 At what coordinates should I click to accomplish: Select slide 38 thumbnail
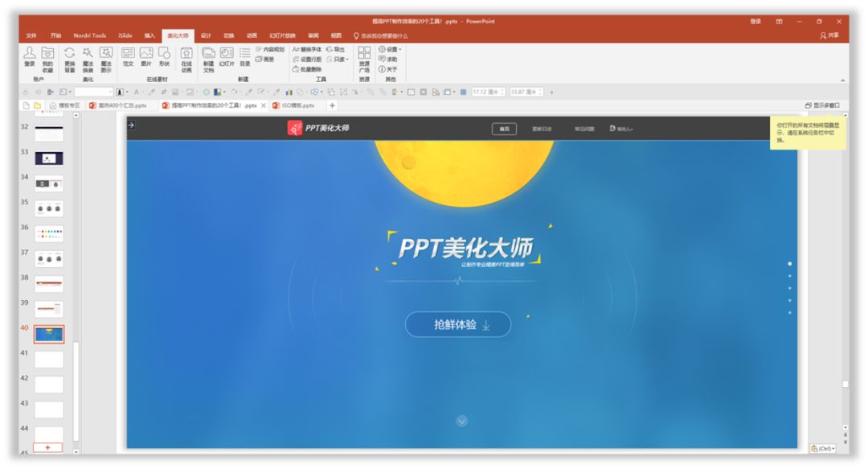tap(49, 284)
